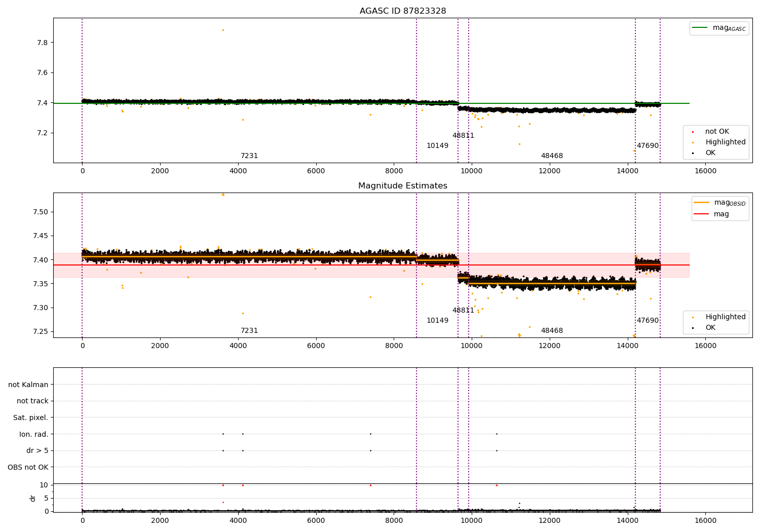760x532 pixels.
Task: Click the 'Sat. pixel.' row label
Action: tap(31, 417)
